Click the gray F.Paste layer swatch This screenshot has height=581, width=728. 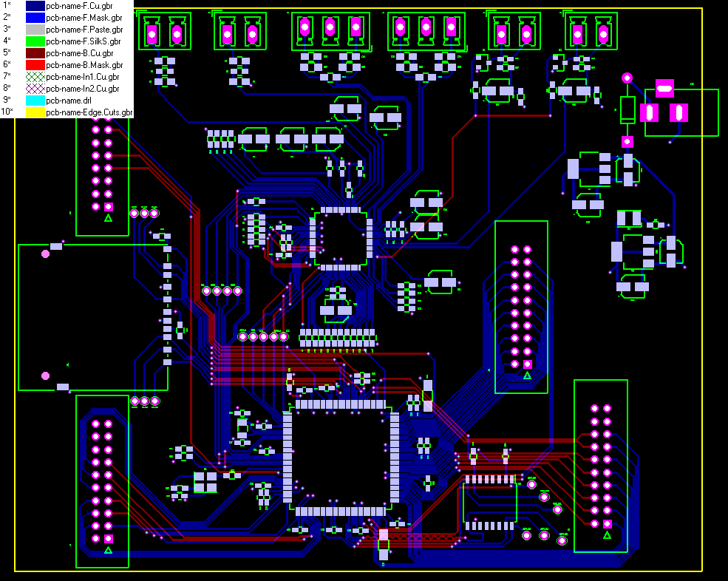pyautogui.click(x=35, y=30)
